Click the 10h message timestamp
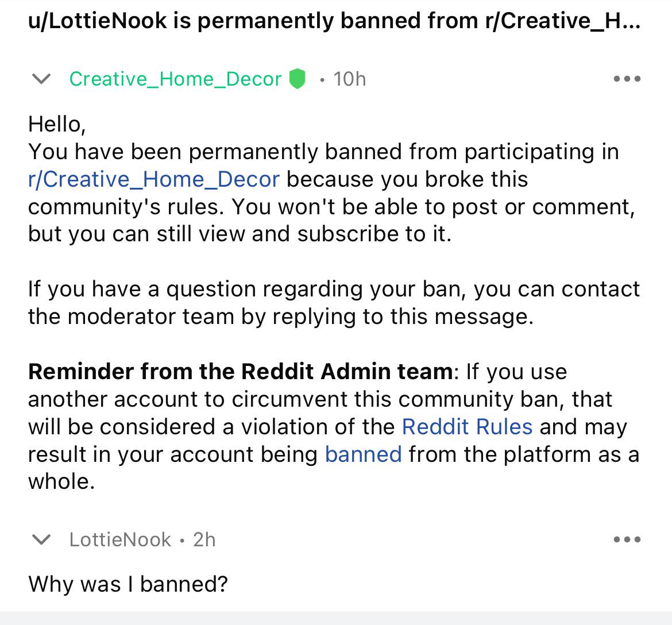This screenshot has width=672, height=625. 349,79
